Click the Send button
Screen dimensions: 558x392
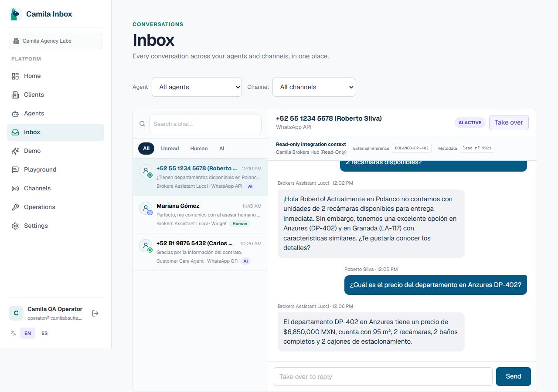tap(514, 377)
